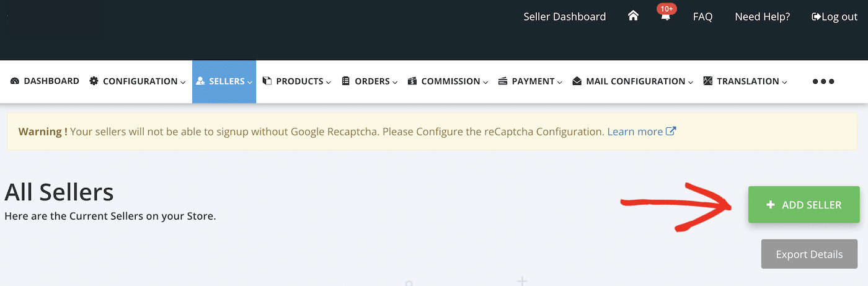
Task: Click the green Add Seller button
Action: coord(804,205)
